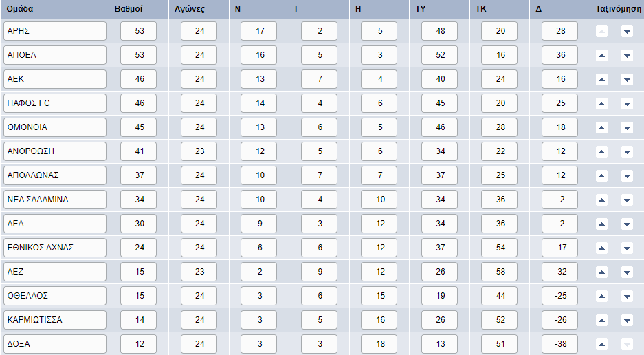Select ΑΕΛ's wins field
The width and height of the screenshot is (644, 355).
point(258,224)
